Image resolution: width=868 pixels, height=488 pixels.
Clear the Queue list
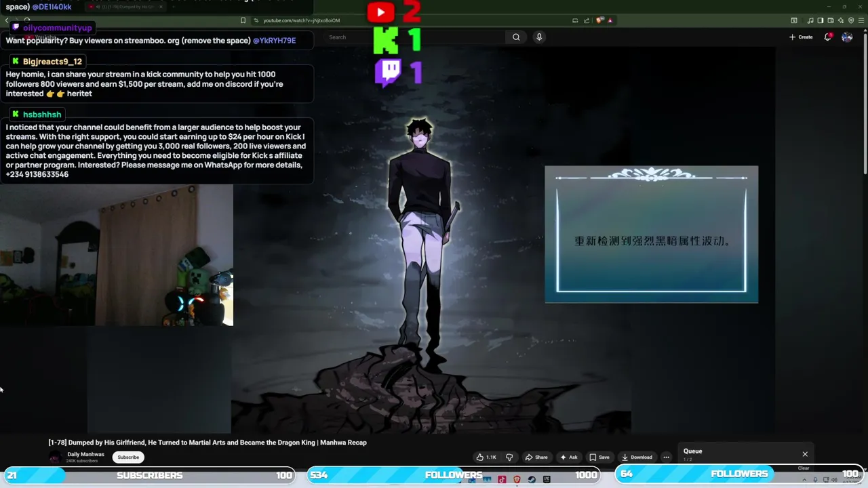click(x=804, y=468)
